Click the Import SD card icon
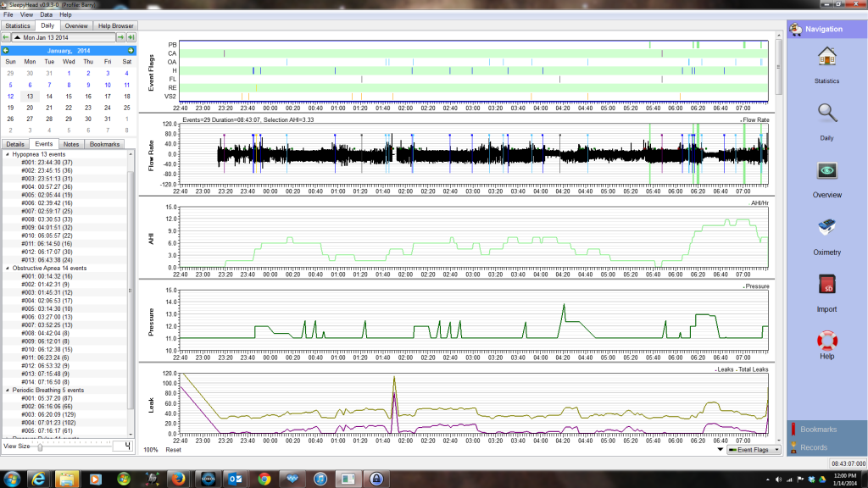Image resolution: width=868 pixels, height=488 pixels. (x=826, y=289)
